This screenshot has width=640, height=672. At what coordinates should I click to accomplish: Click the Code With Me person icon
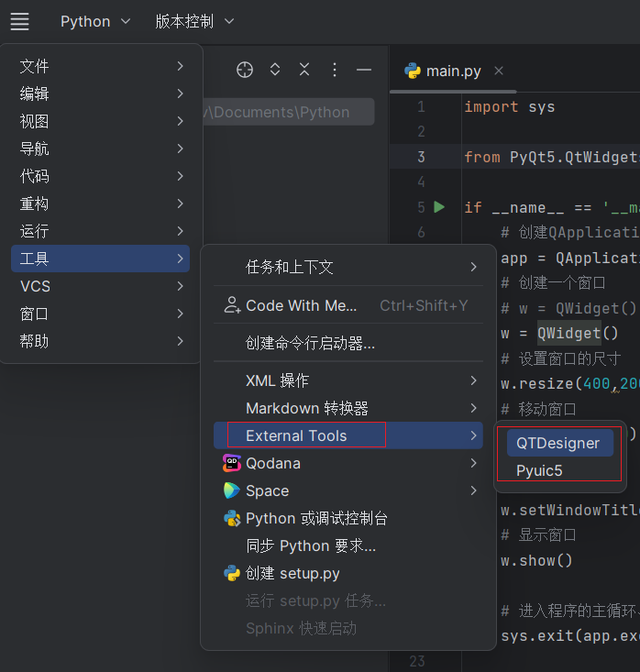pyautogui.click(x=232, y=305)
